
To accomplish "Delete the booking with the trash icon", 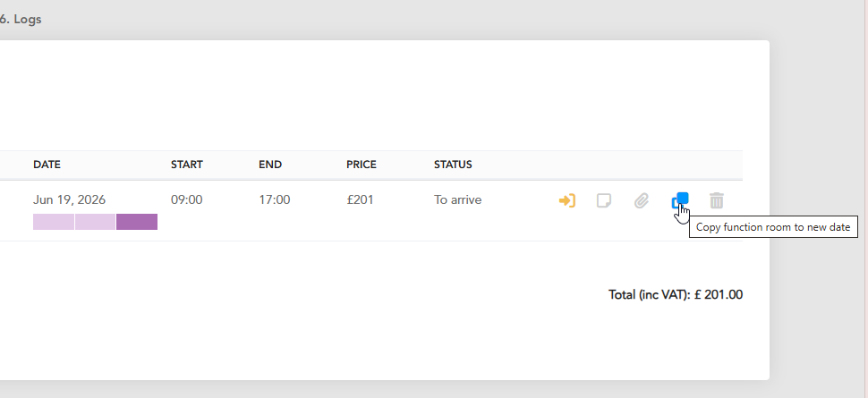I will (x=716, y=200).
